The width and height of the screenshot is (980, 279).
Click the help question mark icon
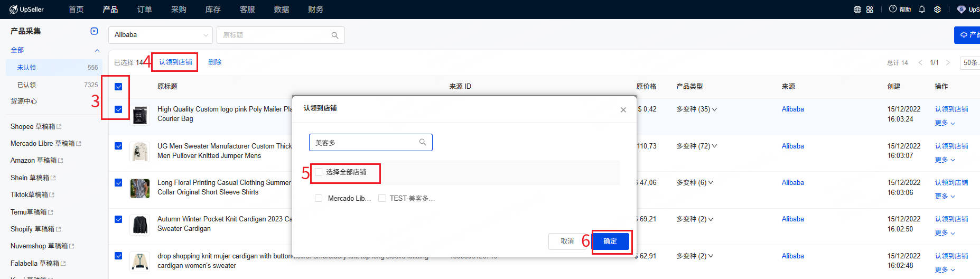(x=893, y=9)
